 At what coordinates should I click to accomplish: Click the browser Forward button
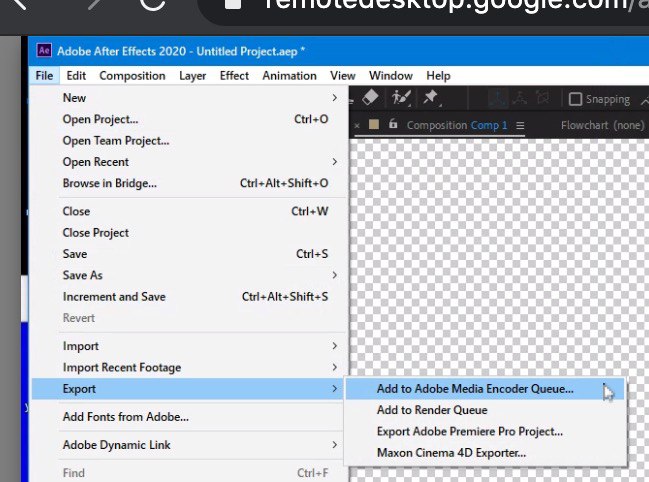pos(95,4)
